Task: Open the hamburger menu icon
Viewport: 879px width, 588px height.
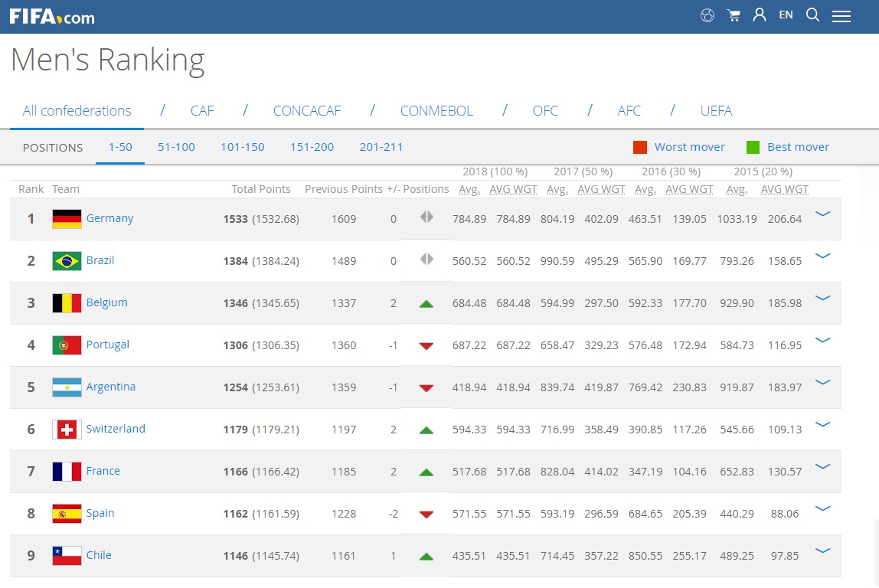Action: tap(841, 16)
